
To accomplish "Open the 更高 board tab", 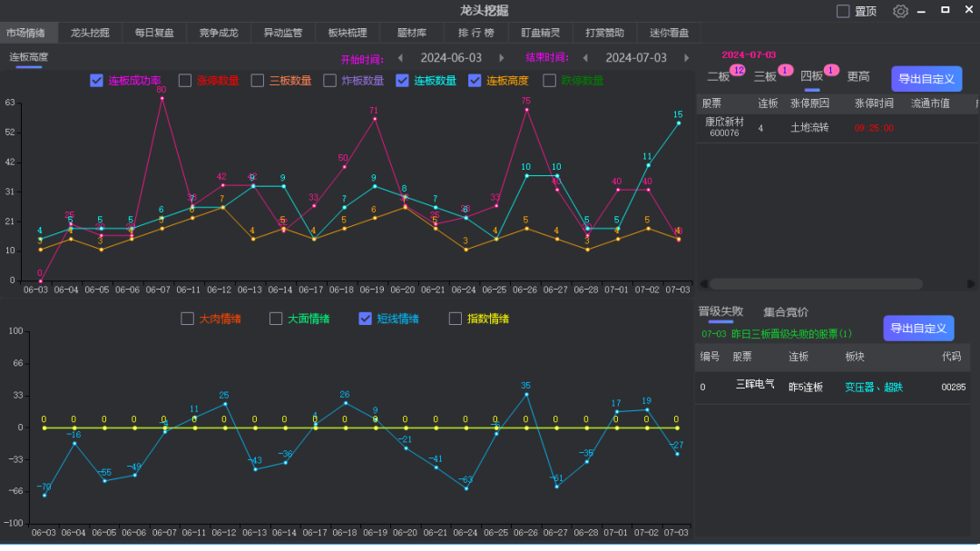I will coord(858,77).
